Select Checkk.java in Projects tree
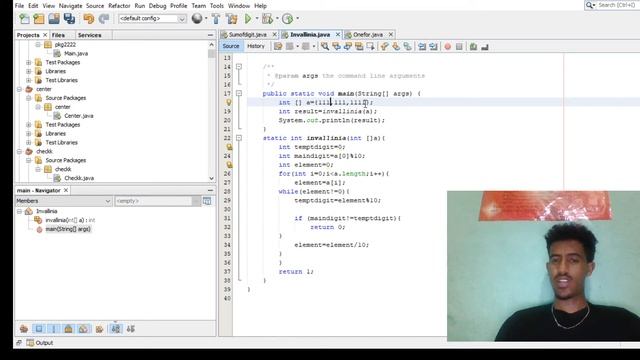The width and height of the screenshot is (640, 360). pos(79,178)
